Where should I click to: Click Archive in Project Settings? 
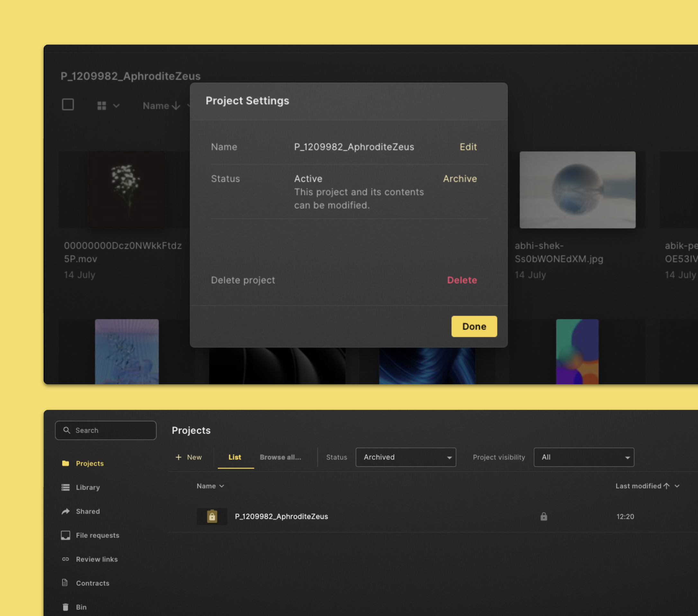pyautogui.click(x=460, y=179)
